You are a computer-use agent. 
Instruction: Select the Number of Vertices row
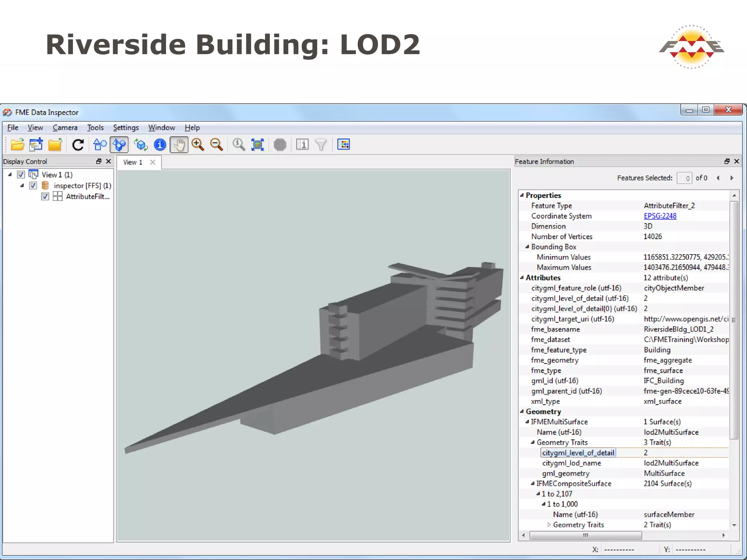(x=624, y=237)
